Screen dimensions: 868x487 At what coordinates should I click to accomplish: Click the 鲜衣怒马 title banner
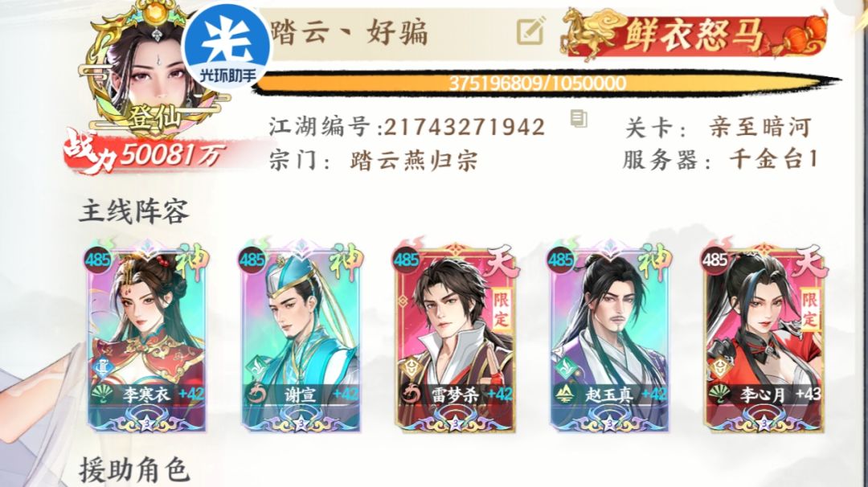click(694, 35)
